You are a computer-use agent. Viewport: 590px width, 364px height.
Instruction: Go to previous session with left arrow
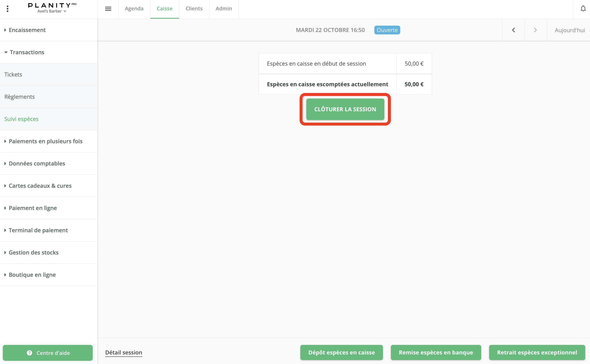tap(513, 30)
